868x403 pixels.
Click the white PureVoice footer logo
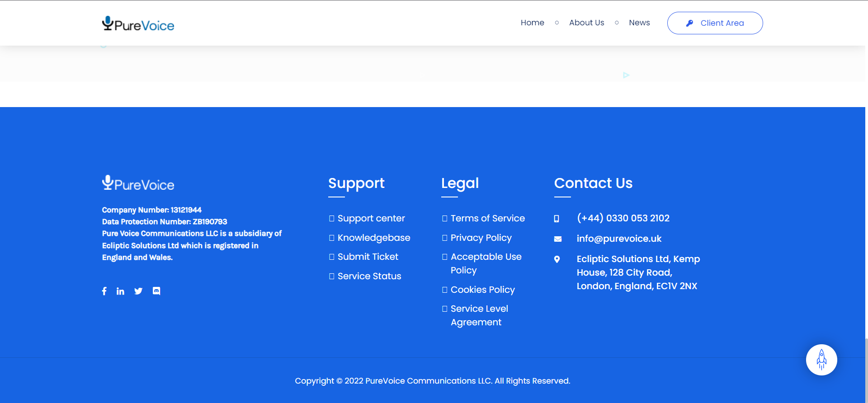[138, 183]
